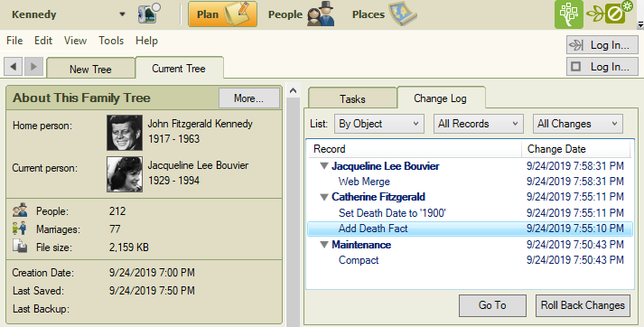Go back with the left arrow button
The image size is (644, 327).
14,67
